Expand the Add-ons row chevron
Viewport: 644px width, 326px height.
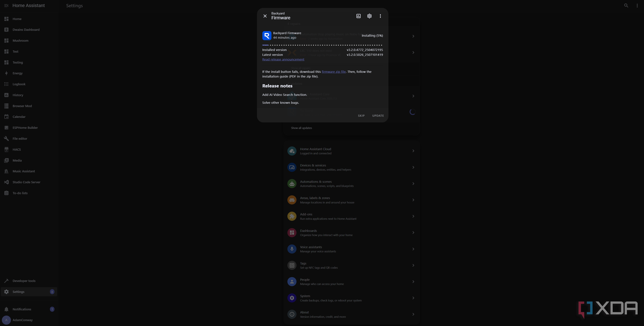tap(413, 216)
